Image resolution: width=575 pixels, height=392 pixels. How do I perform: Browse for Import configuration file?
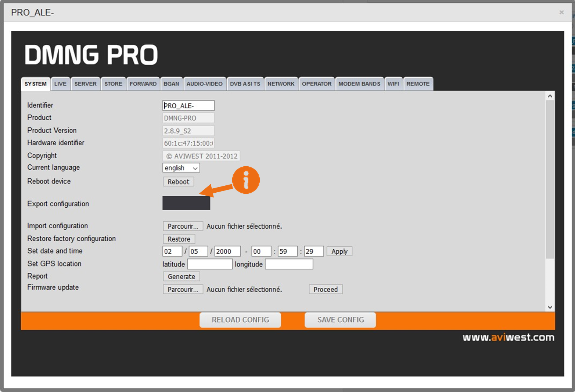183,226
